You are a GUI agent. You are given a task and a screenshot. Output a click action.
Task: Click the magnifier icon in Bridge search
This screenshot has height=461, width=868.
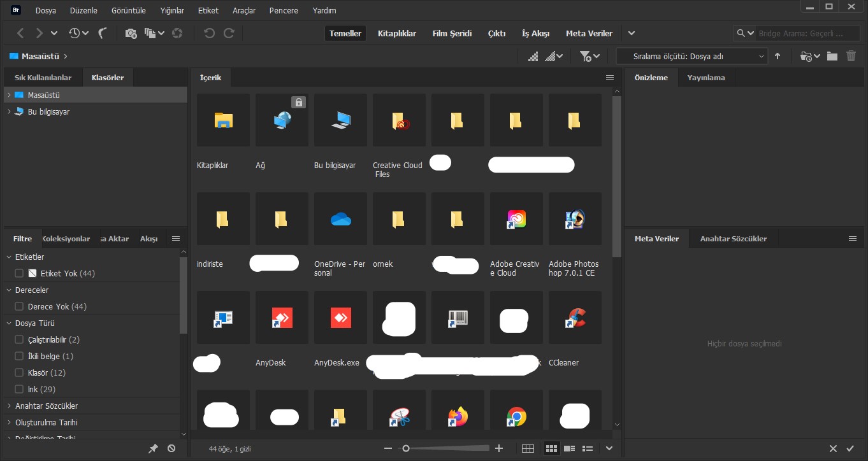(741, 33)
